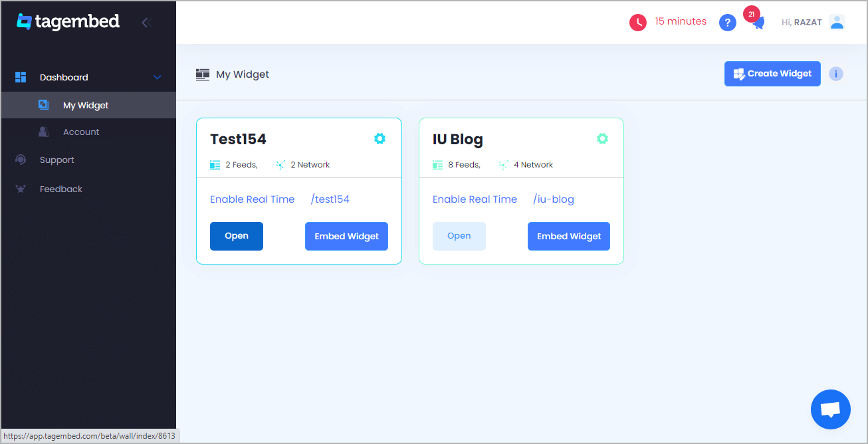Click the /iu-blog link

pos(554,199)
